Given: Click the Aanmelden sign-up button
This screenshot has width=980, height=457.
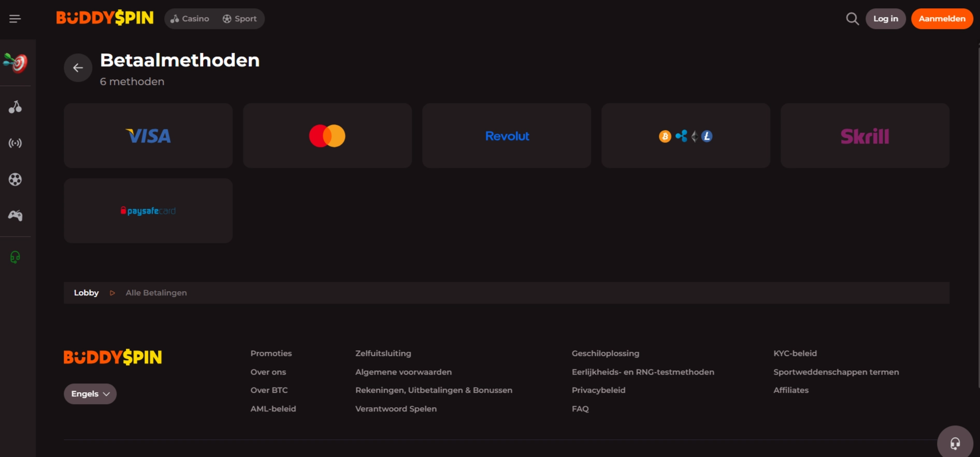Looking at the screenshot, I should point(942,19).
